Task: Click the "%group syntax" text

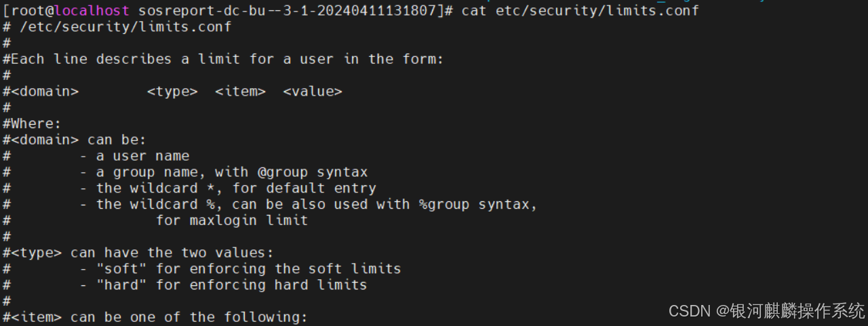Action: (x=475, y=204)
